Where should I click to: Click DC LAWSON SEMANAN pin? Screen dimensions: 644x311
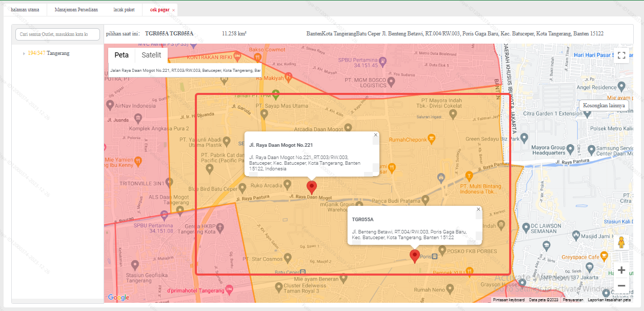[x=525, y=227]
